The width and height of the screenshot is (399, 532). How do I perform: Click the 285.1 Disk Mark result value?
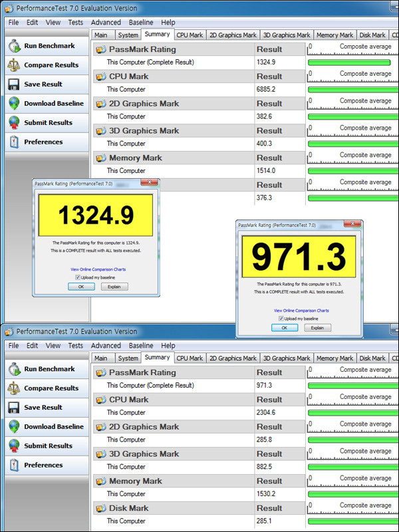coord(264,521)
